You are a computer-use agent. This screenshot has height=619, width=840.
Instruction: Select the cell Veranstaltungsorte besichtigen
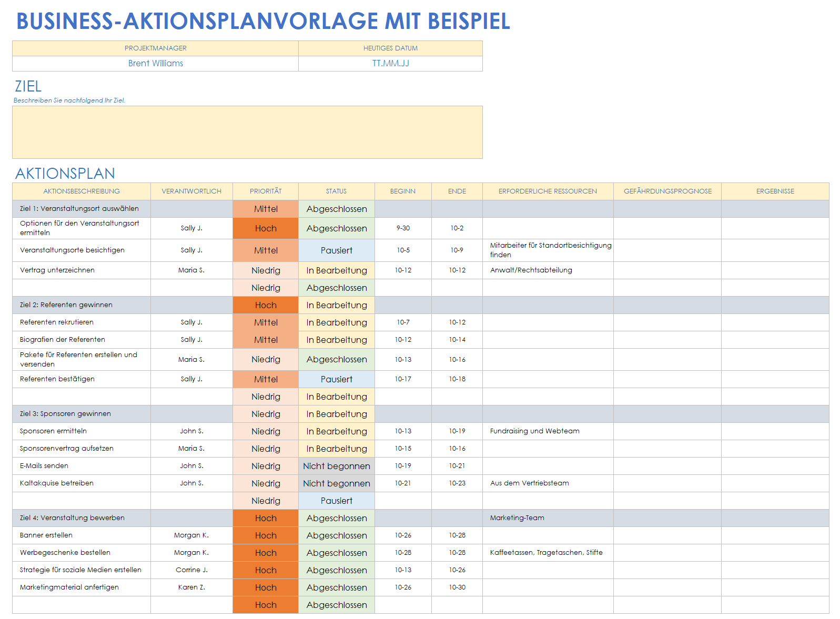[x=82, y=250]
